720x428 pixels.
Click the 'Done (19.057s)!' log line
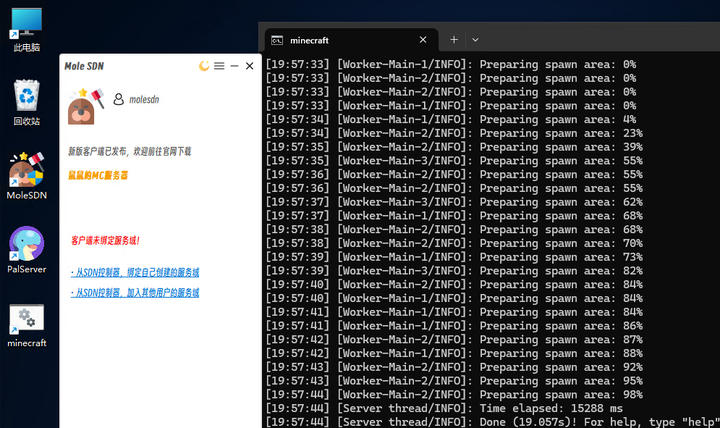pyautogui.click(x=493, y=422)
